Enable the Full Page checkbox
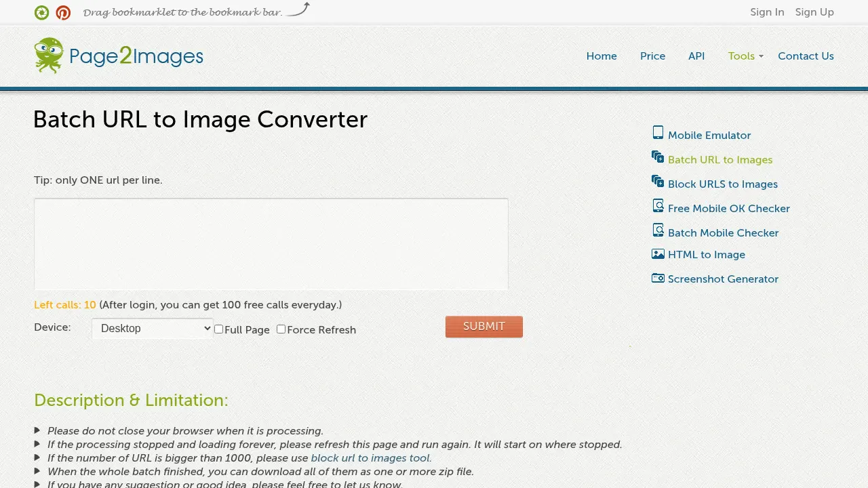Viewport: 868px width, 488px height. pyautogui.click(x=218, y=329)
